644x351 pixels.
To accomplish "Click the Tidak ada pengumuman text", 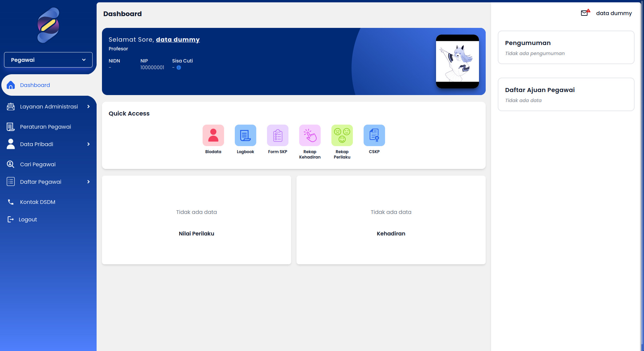I will (535, 53).
